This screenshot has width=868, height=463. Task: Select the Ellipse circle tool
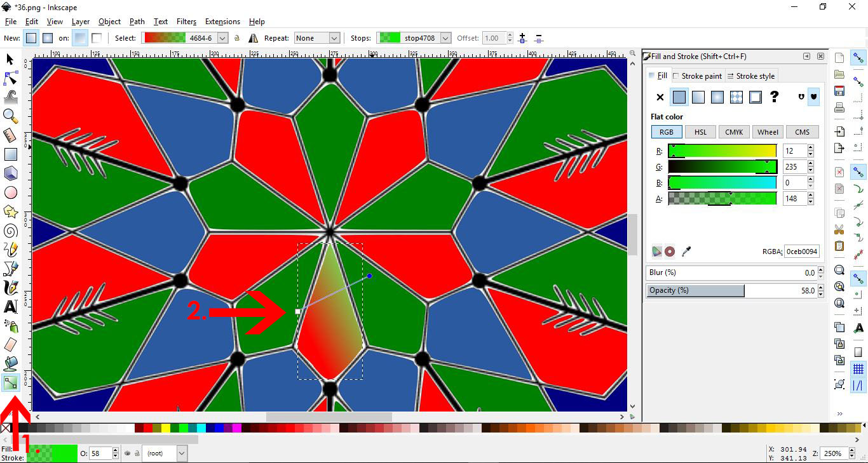(x=10, y=192)
